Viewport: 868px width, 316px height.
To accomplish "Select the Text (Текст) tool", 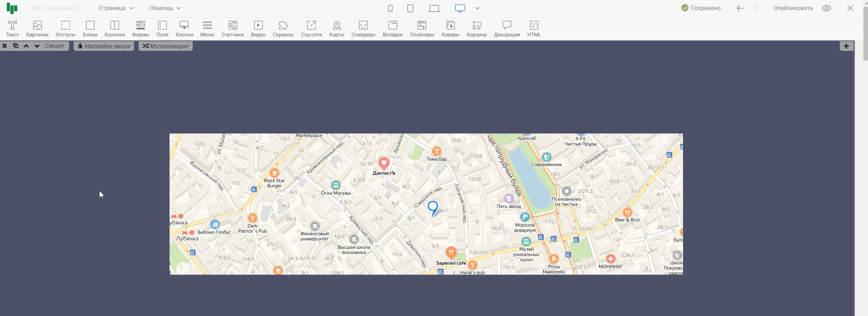I will (12, 29).
